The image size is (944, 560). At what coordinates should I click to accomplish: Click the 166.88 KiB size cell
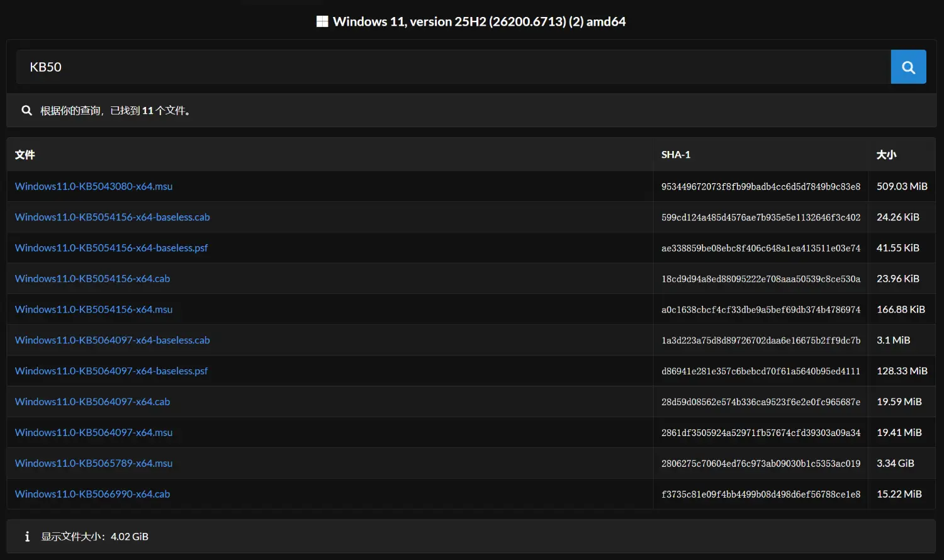tap(901, 310)
